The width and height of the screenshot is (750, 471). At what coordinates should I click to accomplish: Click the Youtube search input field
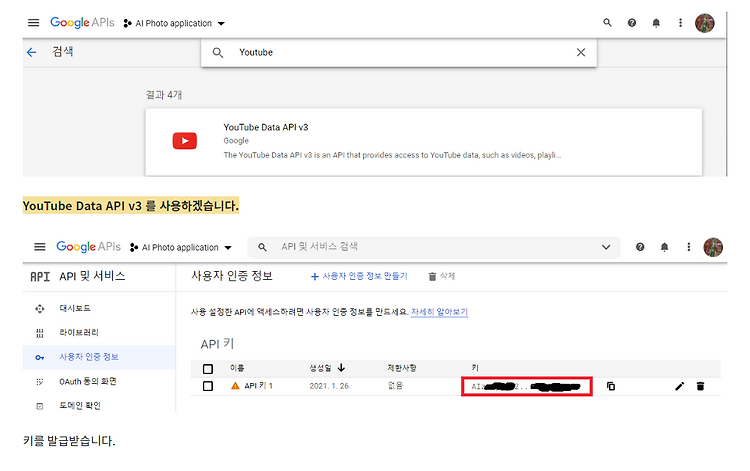[399, 52]
